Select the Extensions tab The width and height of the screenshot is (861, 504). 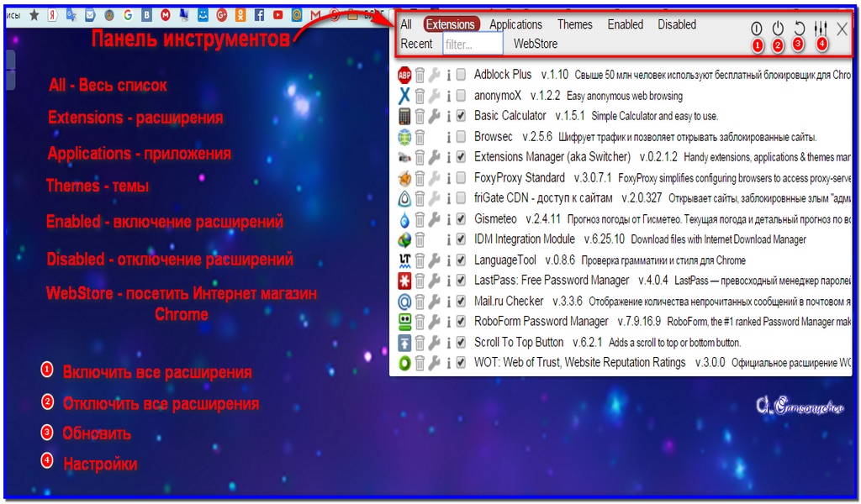click(x=451, y=24)
